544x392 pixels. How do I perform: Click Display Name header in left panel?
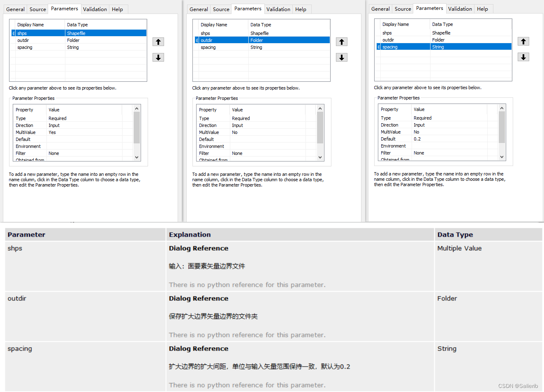(30, 25)
